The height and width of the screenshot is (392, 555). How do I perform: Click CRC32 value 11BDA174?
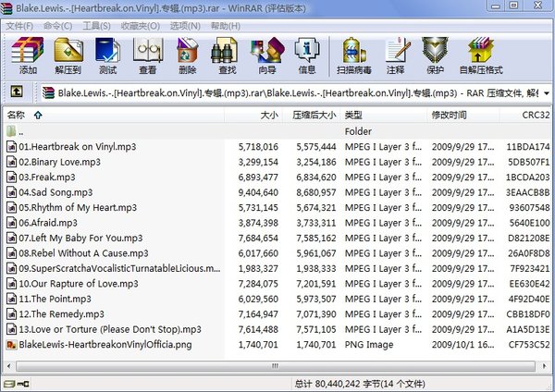[x=528, y=147]
